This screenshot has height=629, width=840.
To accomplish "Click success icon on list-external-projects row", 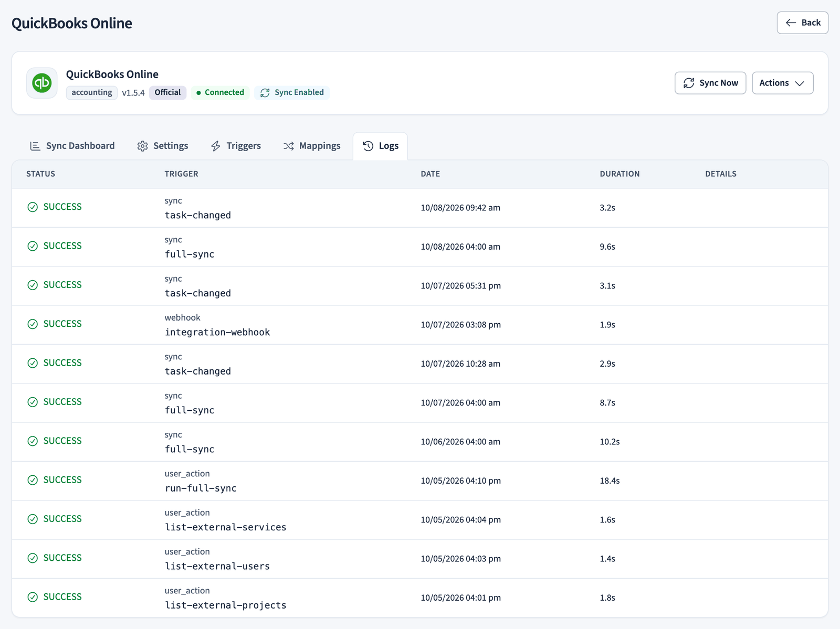I will tap(33, 597).
